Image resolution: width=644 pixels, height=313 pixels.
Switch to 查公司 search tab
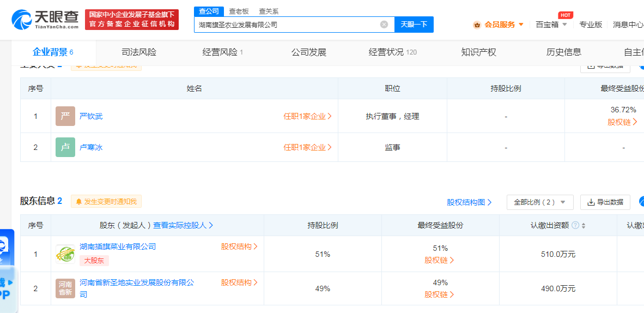pos(209,11)
